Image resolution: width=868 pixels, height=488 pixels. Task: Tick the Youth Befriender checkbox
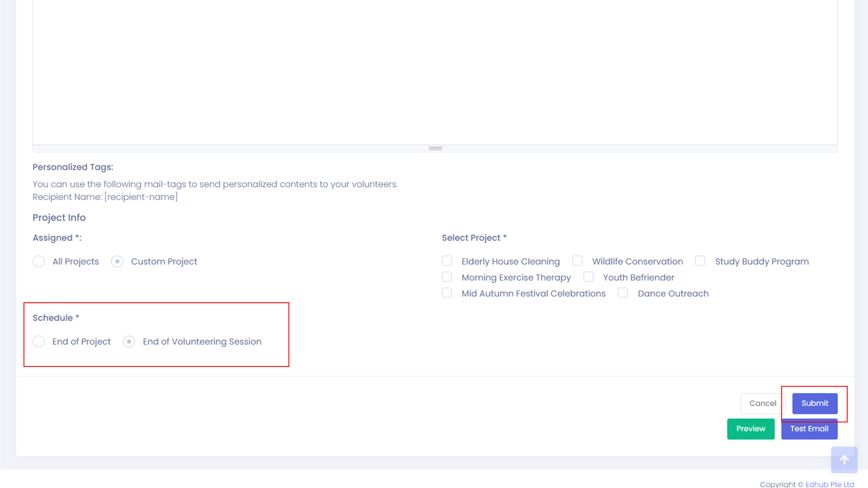click(588, 277)
